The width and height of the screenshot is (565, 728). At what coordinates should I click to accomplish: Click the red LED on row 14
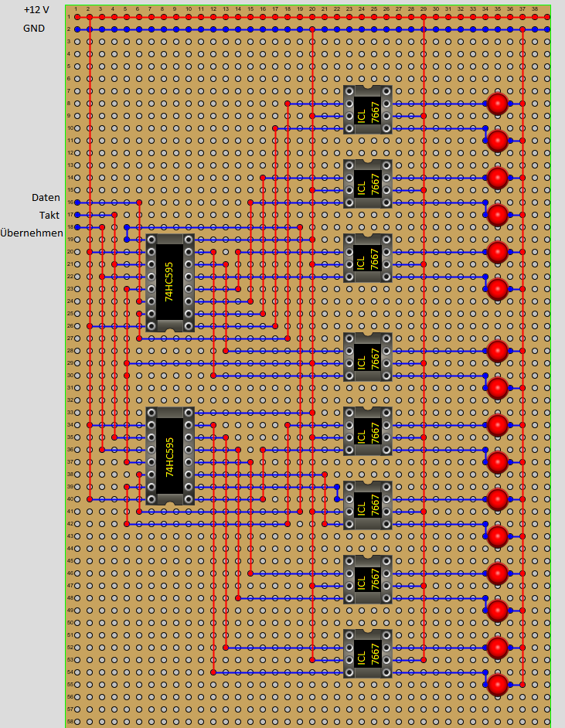point(498,178)
